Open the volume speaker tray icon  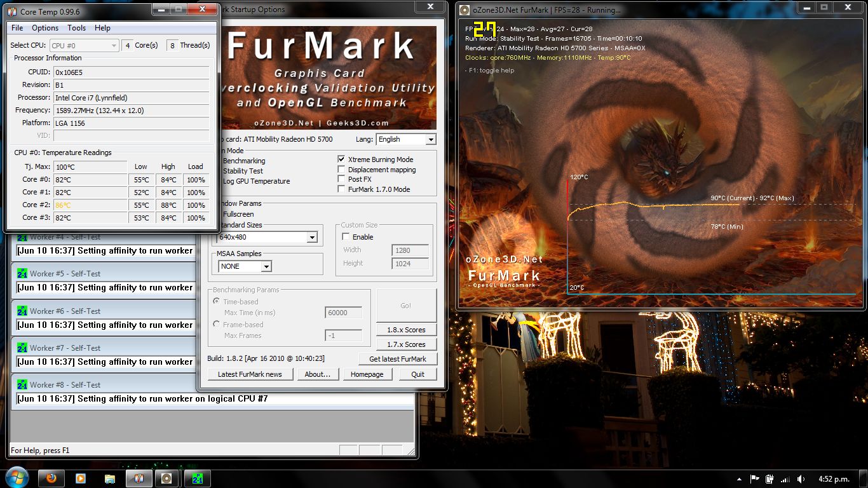[x=801, y=479]
